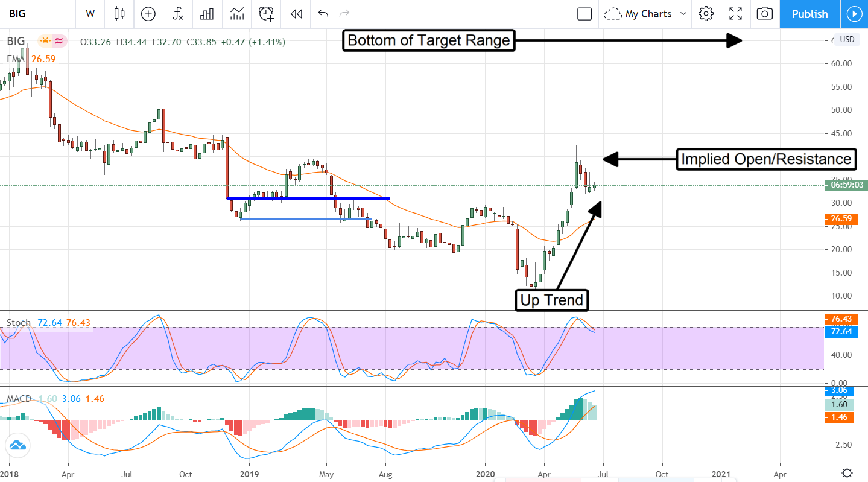Screen dimensions: 868x482
Task: Undo the last chart action
Action: pyautogui.click(x=323, y=14)
